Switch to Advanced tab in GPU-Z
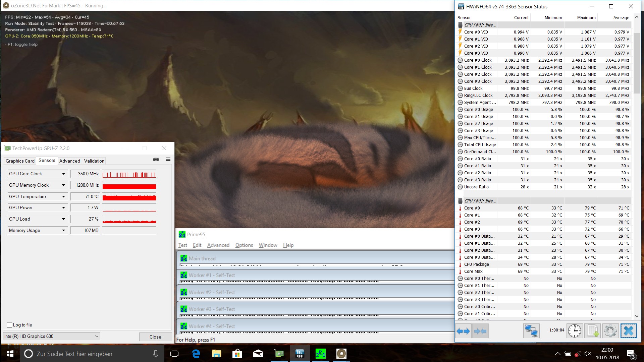Screen dimensions: 644x362 (x=70, y=161)
